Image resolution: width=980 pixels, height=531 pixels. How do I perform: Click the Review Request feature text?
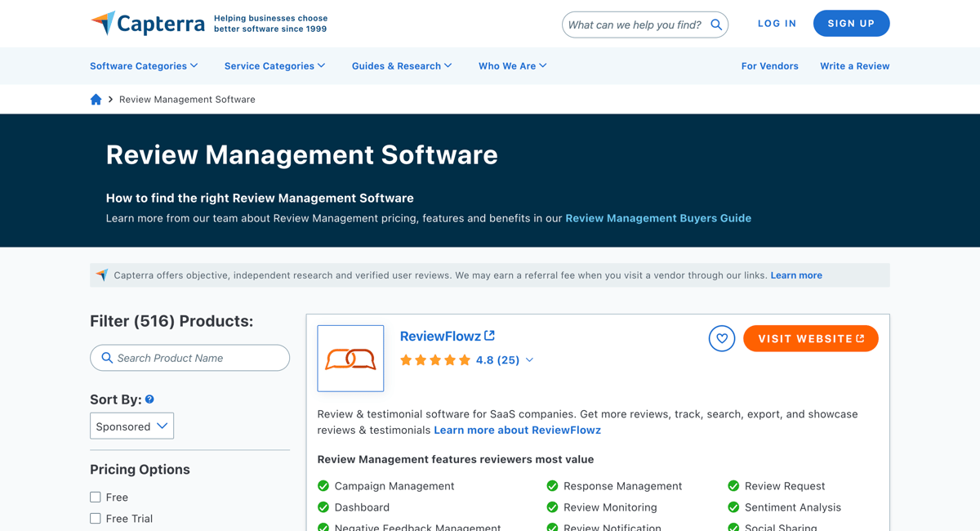(x=785, y=486)
